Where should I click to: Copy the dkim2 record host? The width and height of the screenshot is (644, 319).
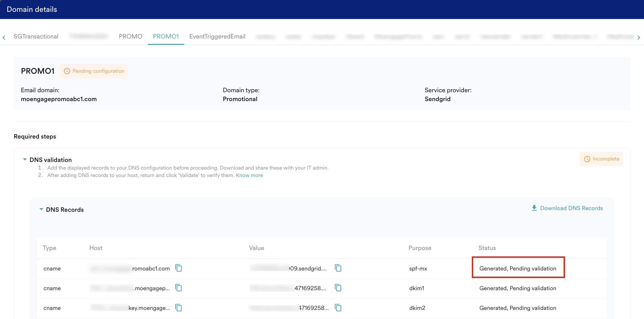[178, 307]
